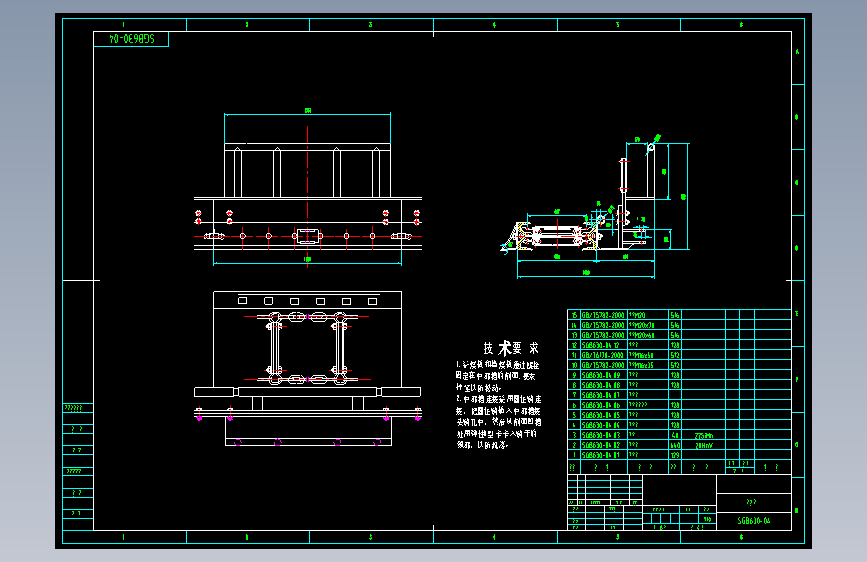The height and width of the screenshot is (562, 867).
Task: Select the SGB630-04 part code in row 1
Action: (x=601, y=455)
